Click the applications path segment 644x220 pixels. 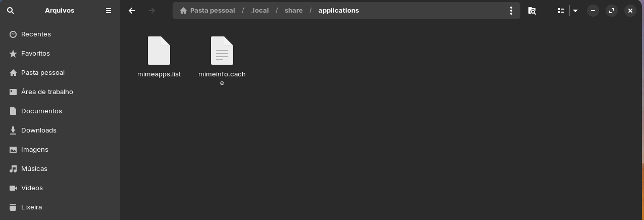(x=339, y=10)
